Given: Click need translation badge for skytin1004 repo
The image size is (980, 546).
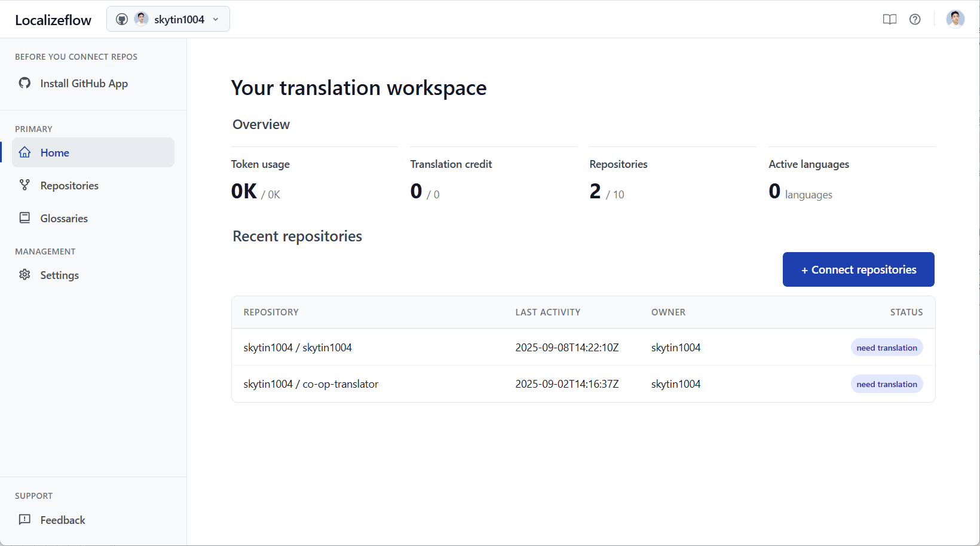Looking at the screenshot, I should [x=886, y=348].
